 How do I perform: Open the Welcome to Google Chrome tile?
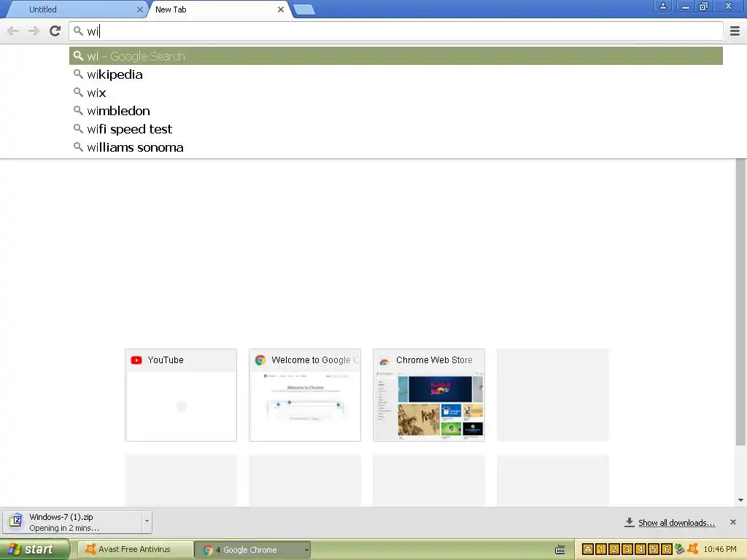[305, 395]
